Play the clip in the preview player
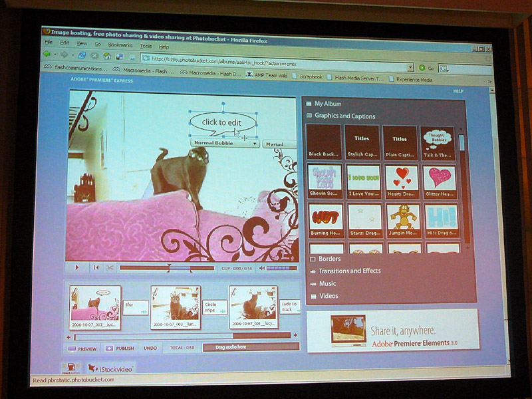The width and height of the screenshot is (532, 399). pos(76,267)
